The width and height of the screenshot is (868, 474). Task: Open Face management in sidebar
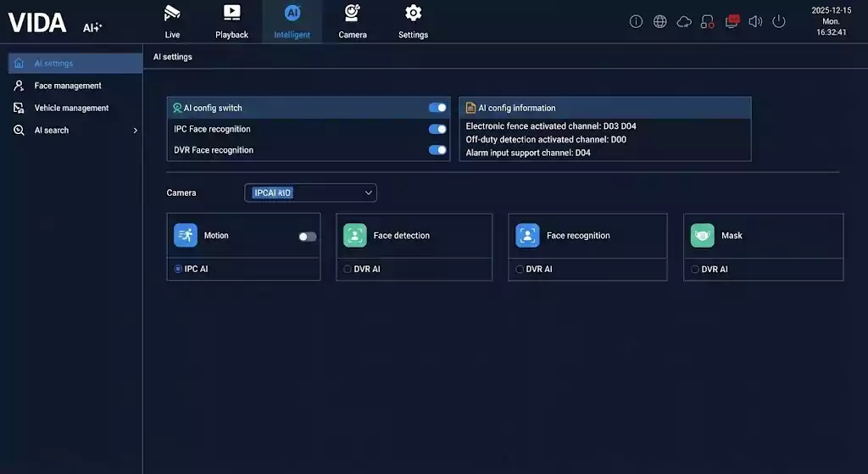pos(67,86)
